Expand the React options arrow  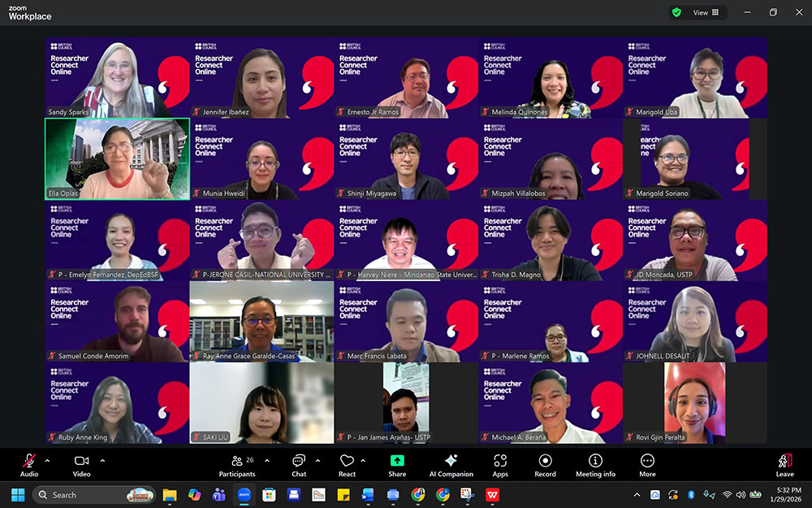(362, 460)
